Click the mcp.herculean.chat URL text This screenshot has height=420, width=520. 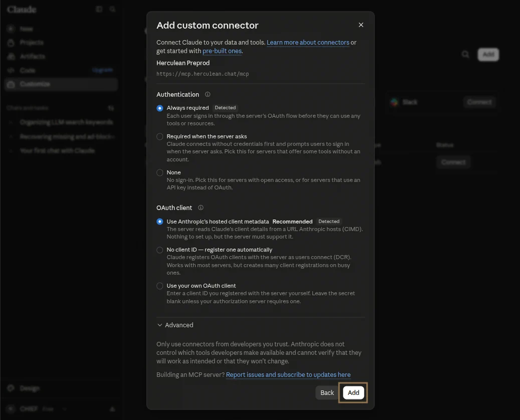203,74
